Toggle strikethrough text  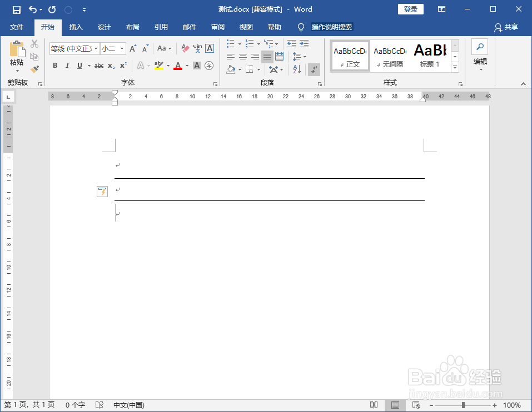pyautogui.click(x=99, y=66)
